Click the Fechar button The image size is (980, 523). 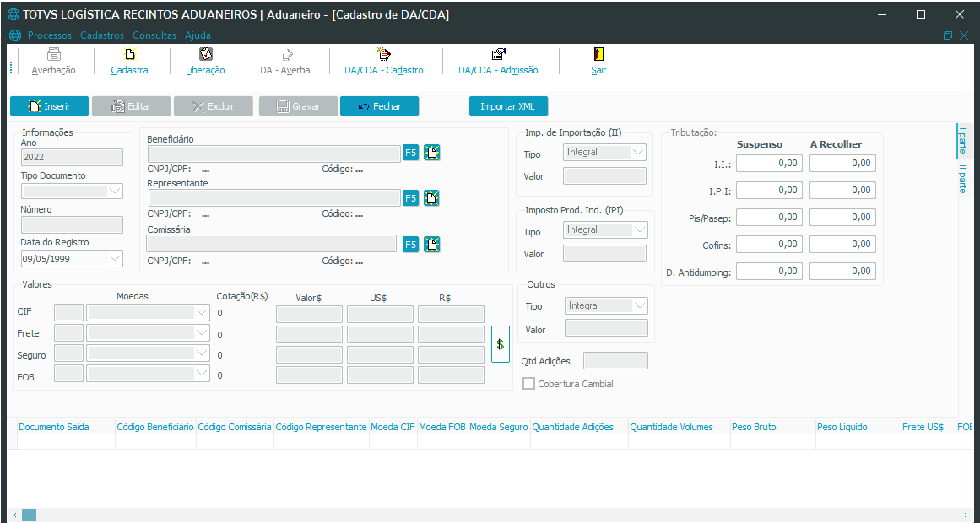379,106
